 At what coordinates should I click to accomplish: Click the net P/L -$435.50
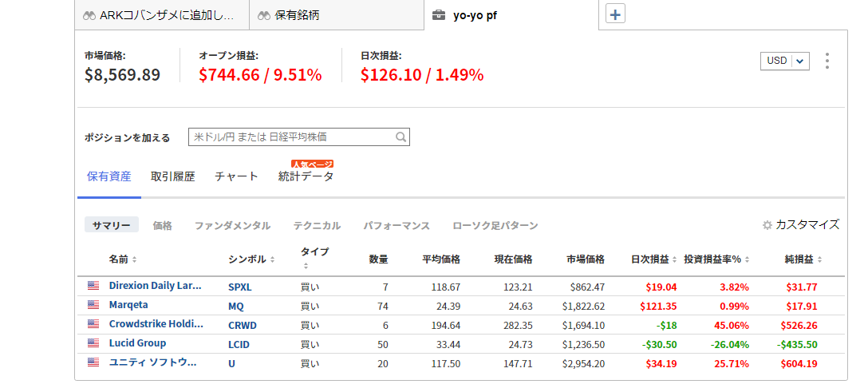(796, 345)
